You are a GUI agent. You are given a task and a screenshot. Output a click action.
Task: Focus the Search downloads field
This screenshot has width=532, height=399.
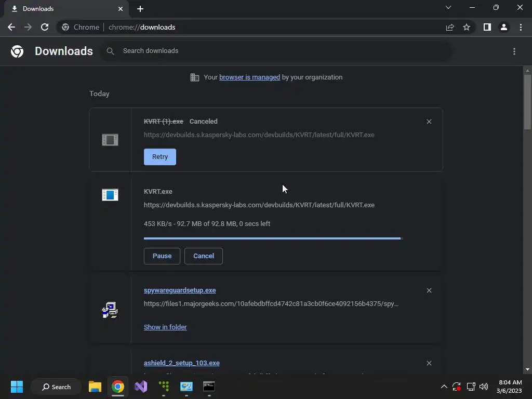pyautogui.click(x=276, y=51)
